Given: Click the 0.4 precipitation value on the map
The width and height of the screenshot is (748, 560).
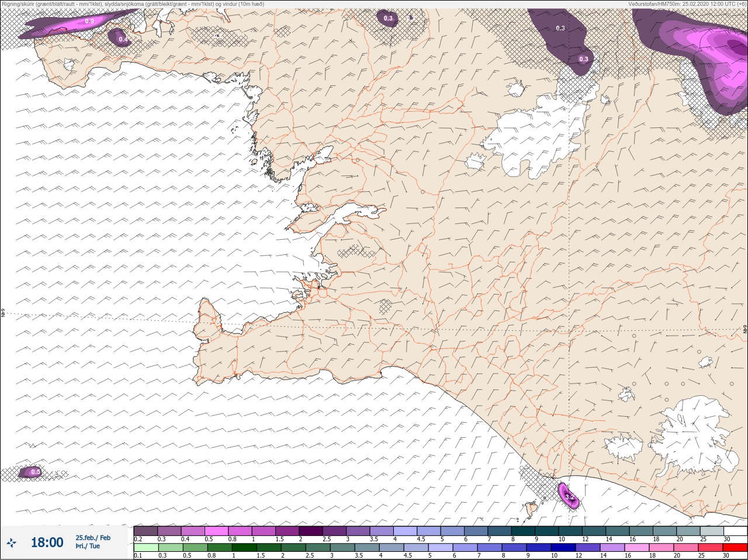Looking at the screenshot, I should click(123, 39).
